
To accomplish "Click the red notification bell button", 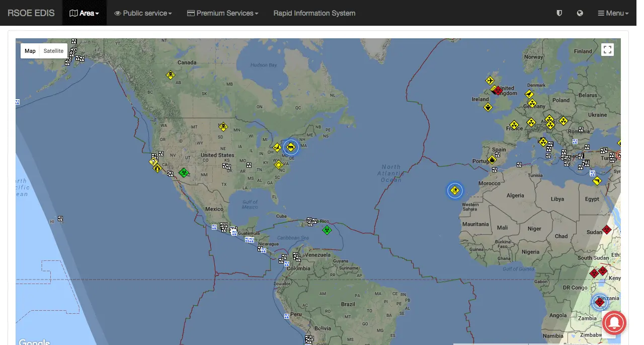I will 613,322.
